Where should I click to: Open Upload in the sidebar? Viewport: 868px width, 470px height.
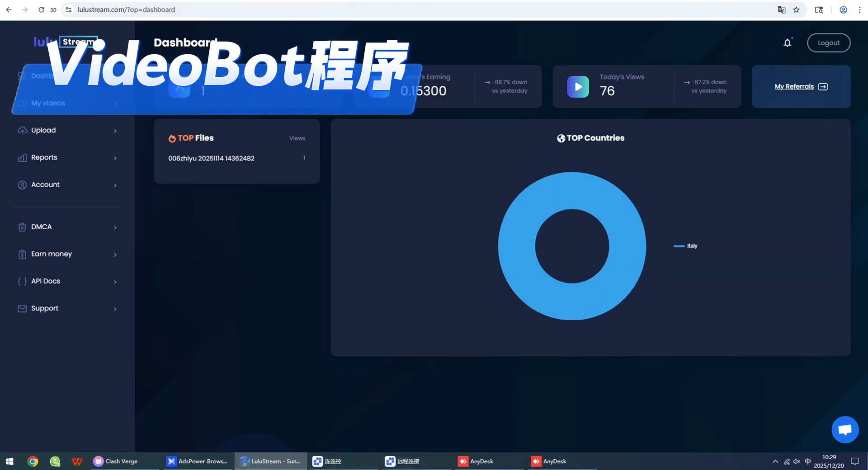[x=67, y=130]
